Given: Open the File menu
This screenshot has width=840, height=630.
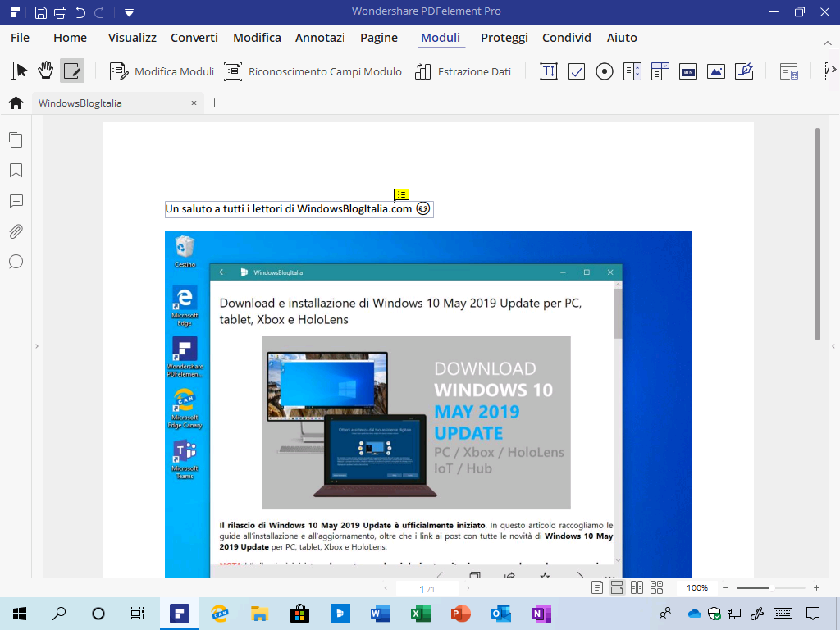Looking at the screenshot, I should 20,38.
